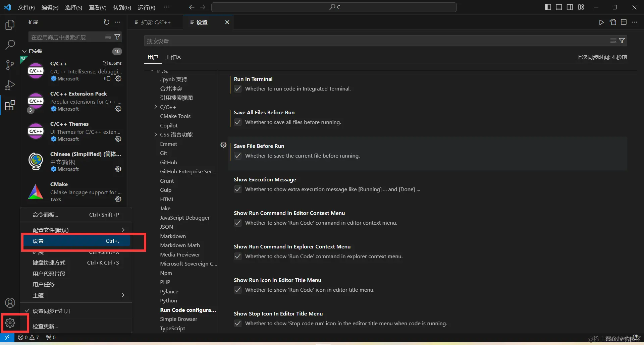Image resolution: width=644 pixels, height=345 pixels.
Task: Switch to the 扩展: C/C++ tab
Action: [x=156, y=22]
